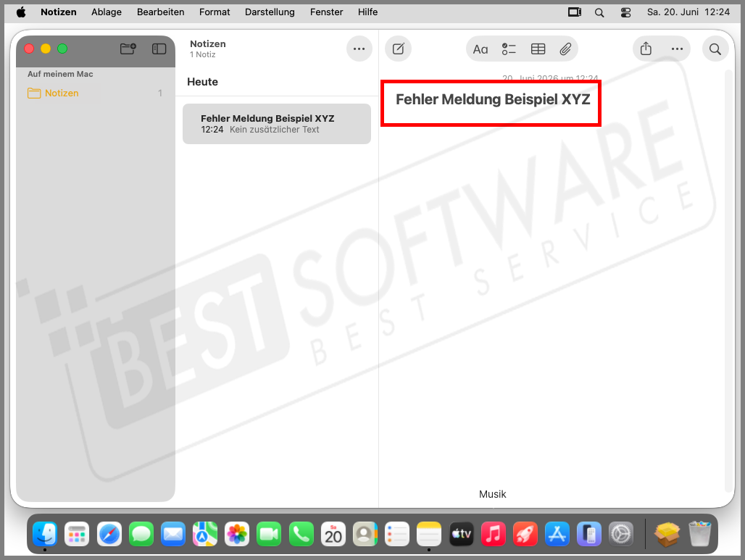Open the Darstellung menu
Screen dimensions: 745x560
click(270, 12)
